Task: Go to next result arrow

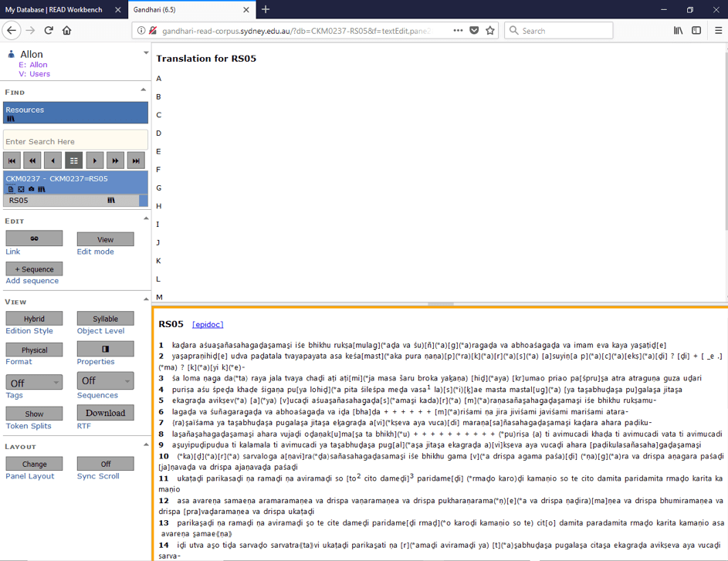Action: pyautogui.click(x=94, y=161)
